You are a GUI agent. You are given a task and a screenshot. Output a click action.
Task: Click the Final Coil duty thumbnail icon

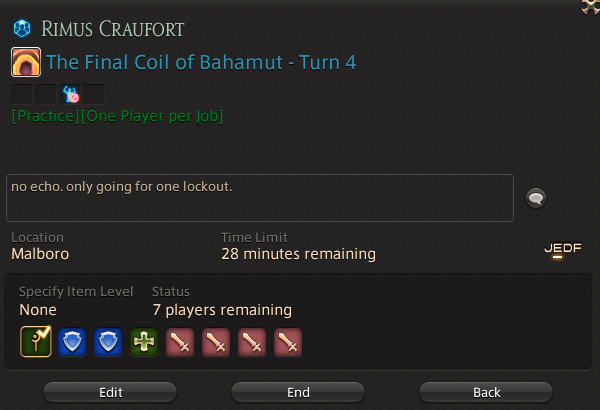[x=26, y=62]
